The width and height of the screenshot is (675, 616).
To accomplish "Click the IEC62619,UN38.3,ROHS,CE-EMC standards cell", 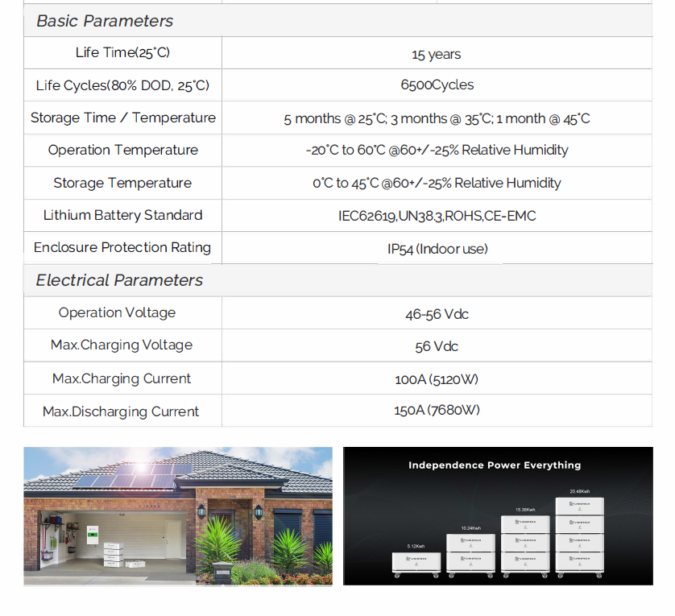I will click(x=437, y=216).
